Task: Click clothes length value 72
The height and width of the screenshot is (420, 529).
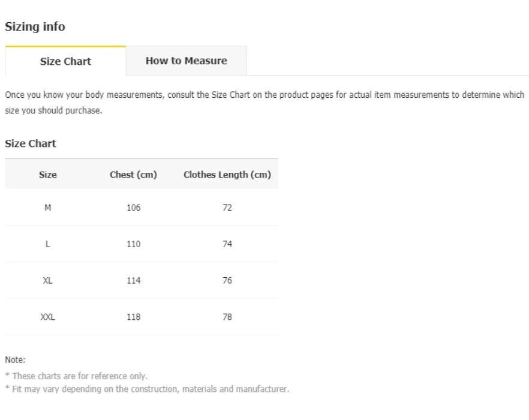Action: click(x=227, y=208)
